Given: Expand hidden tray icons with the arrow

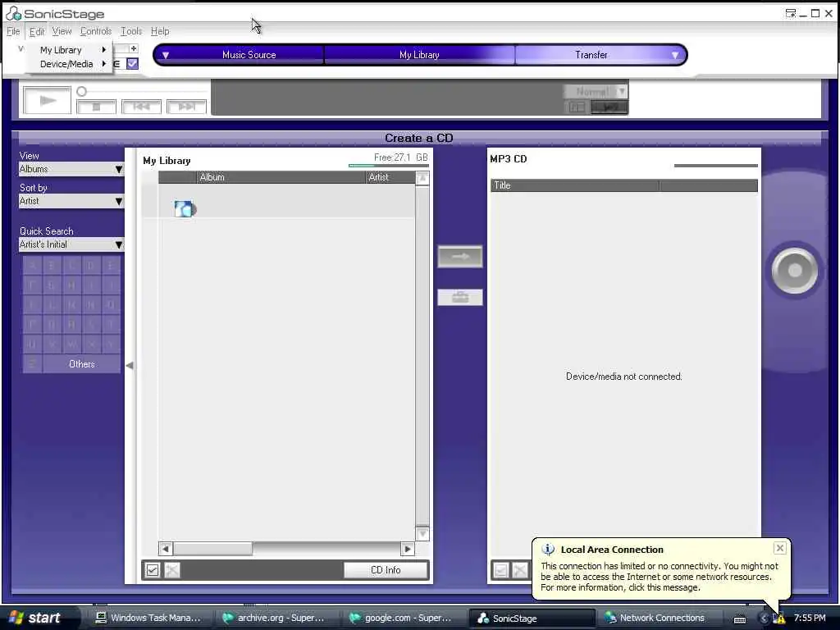Looking at the screenshot, I should click(x=764, y=619).
